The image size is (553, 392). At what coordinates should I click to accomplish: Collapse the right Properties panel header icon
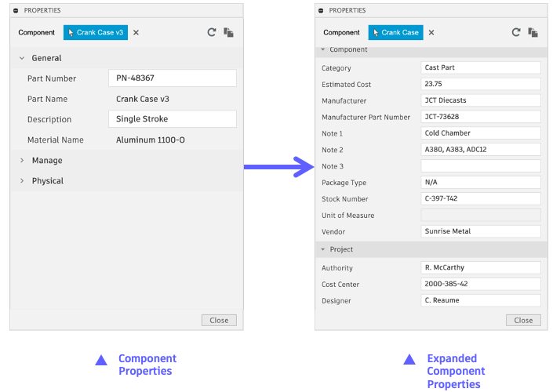pyautogui.click(x=322, y=10)
